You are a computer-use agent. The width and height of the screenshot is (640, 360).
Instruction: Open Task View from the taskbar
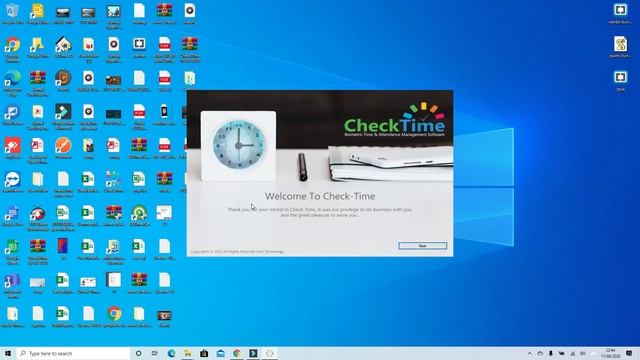click(155, 353)
